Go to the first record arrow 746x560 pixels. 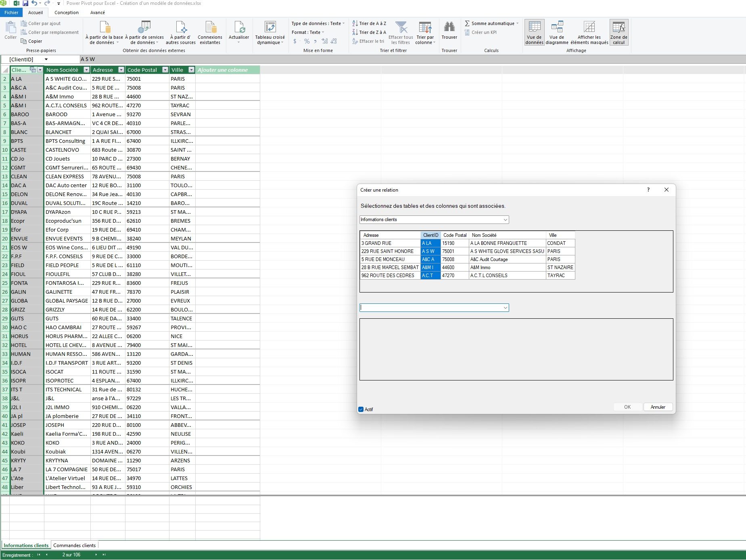pyautogui.click(x=39, y=555)
